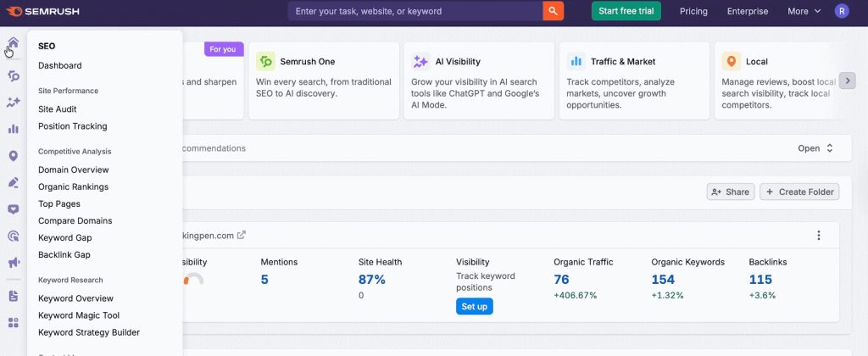Click the Start free trial button
The height and width of the screenshot is (356, 868).
click(626, 11)
